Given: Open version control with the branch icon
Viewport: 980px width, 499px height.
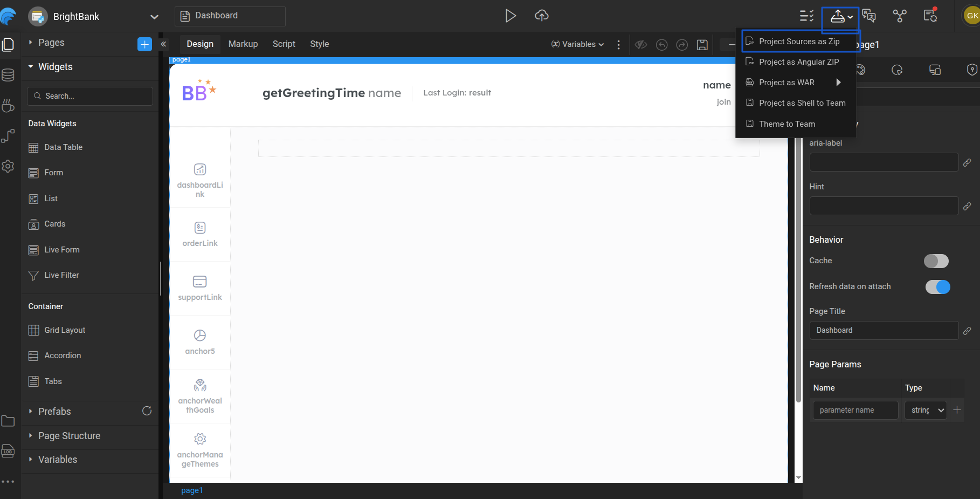Looking at the screenshot, I should click(900, 16).
